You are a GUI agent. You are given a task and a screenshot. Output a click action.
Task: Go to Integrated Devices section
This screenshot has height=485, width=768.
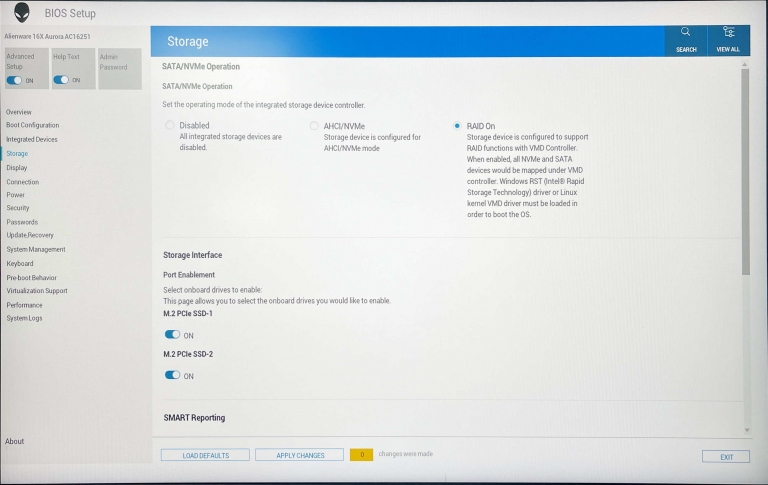(x=31, y=139)
